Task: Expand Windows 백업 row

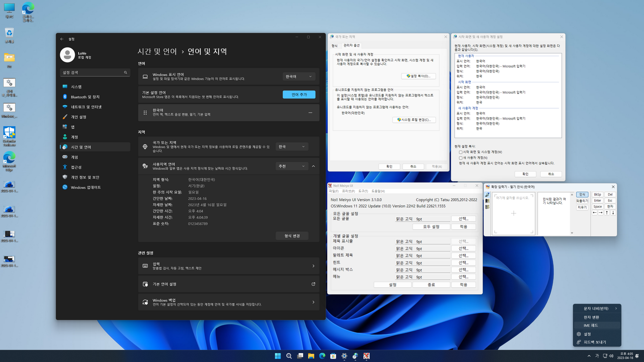Action: [229, 302]
